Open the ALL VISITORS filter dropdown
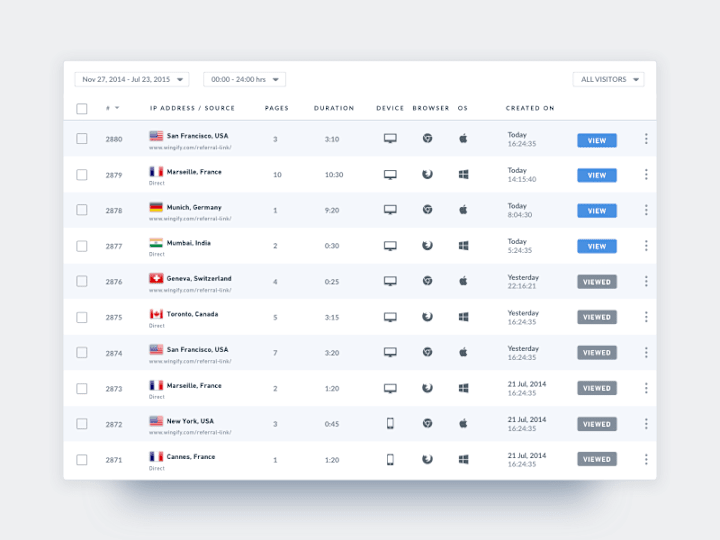This screenshot has width=720, height=540. [608, 79]
